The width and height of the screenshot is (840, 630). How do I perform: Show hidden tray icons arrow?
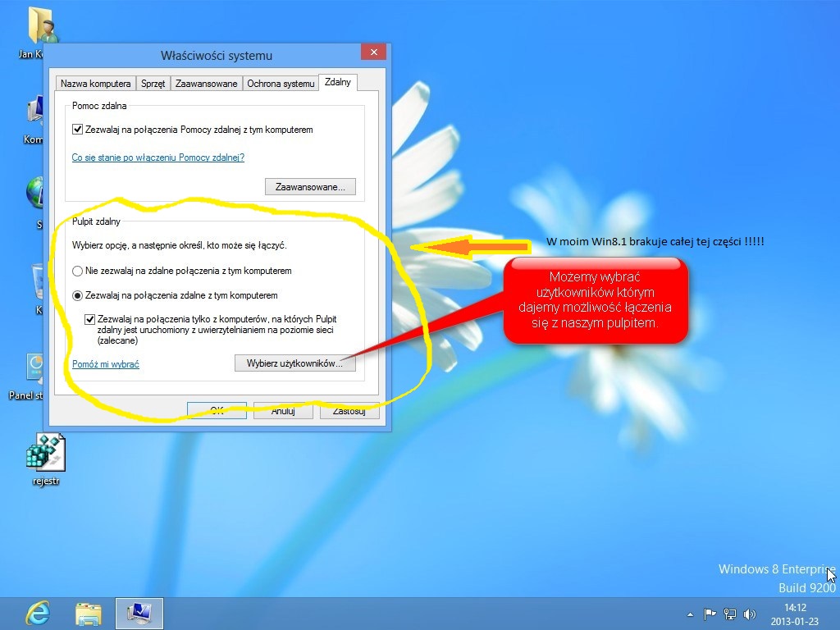[690, 614]
